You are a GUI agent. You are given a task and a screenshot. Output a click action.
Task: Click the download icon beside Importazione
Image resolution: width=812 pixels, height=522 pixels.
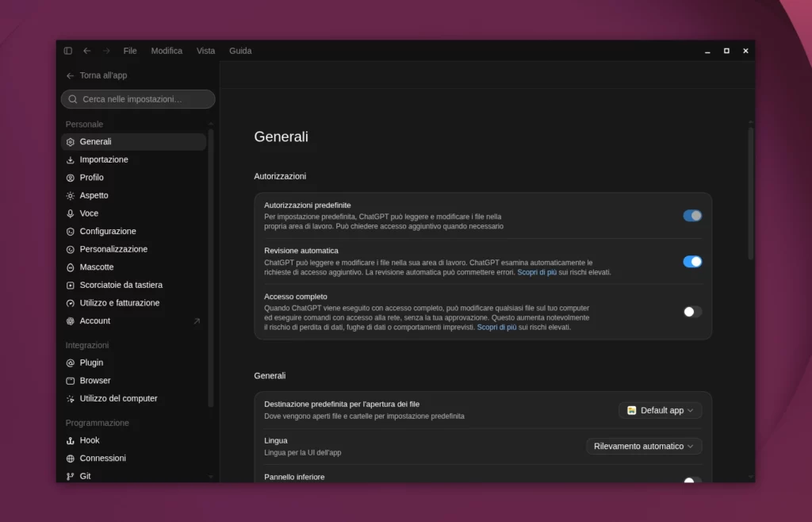tap(71, 160)
